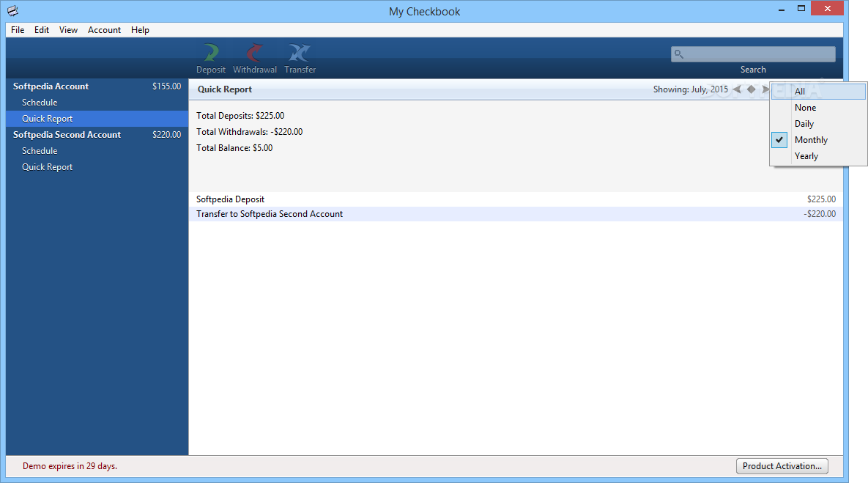Select the Softpedia Deposit transaction row

pyautogui.click(x=516, y=199)
